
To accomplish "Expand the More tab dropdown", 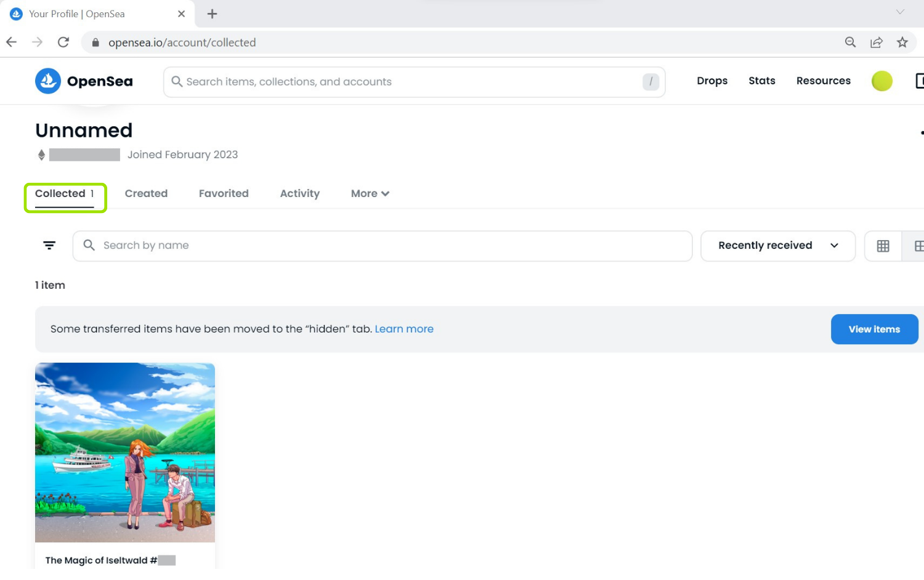I will 370,193.
